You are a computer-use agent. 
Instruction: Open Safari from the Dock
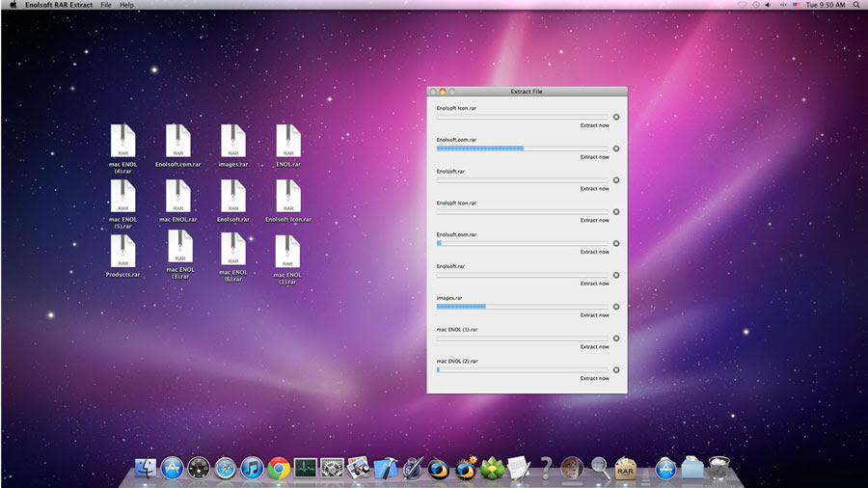point(226,470)
